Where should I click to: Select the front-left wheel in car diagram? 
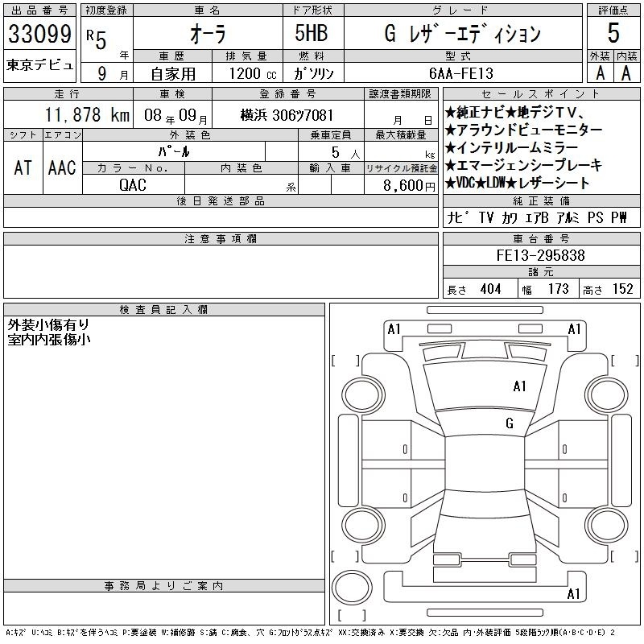pyautogui.click(x=363, y=395)
